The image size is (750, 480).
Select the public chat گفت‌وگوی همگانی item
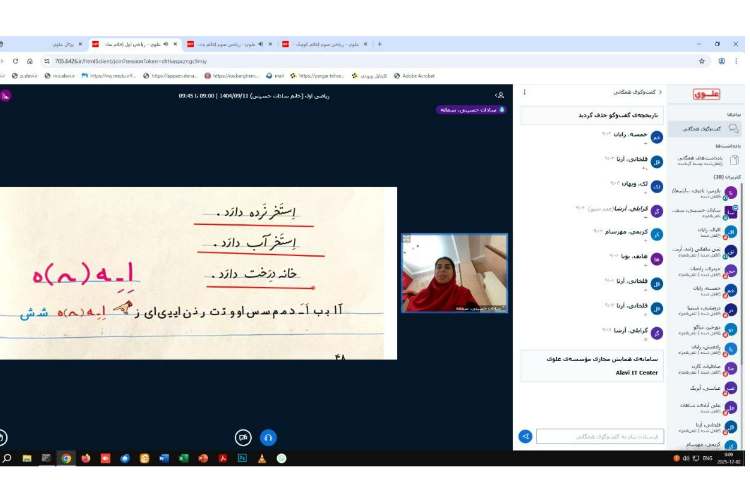705,129
